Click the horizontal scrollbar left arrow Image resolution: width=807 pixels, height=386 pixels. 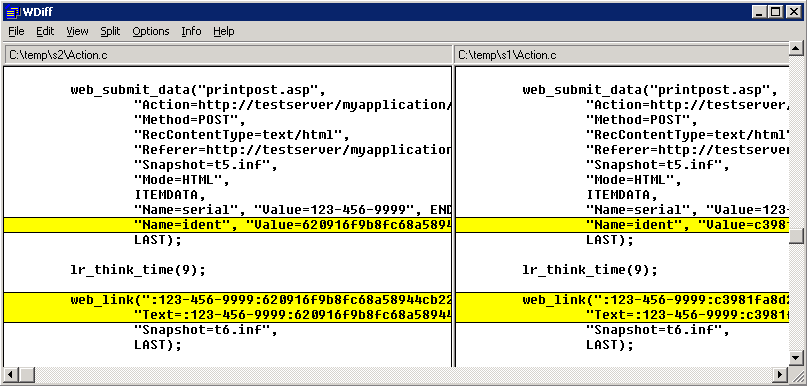11,374
